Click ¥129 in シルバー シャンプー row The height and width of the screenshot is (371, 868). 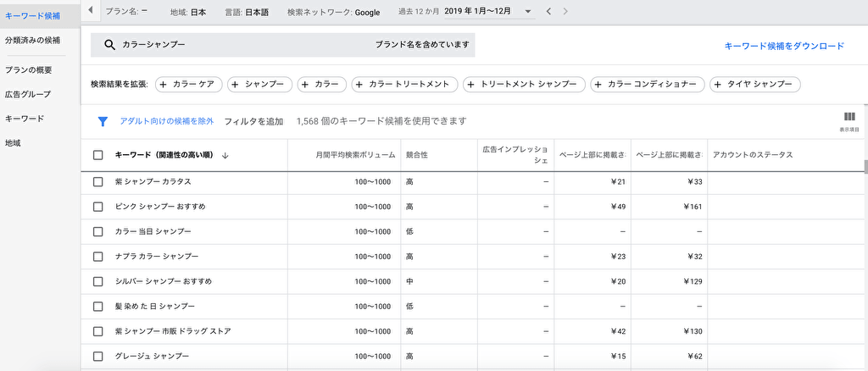coord(693,281)
